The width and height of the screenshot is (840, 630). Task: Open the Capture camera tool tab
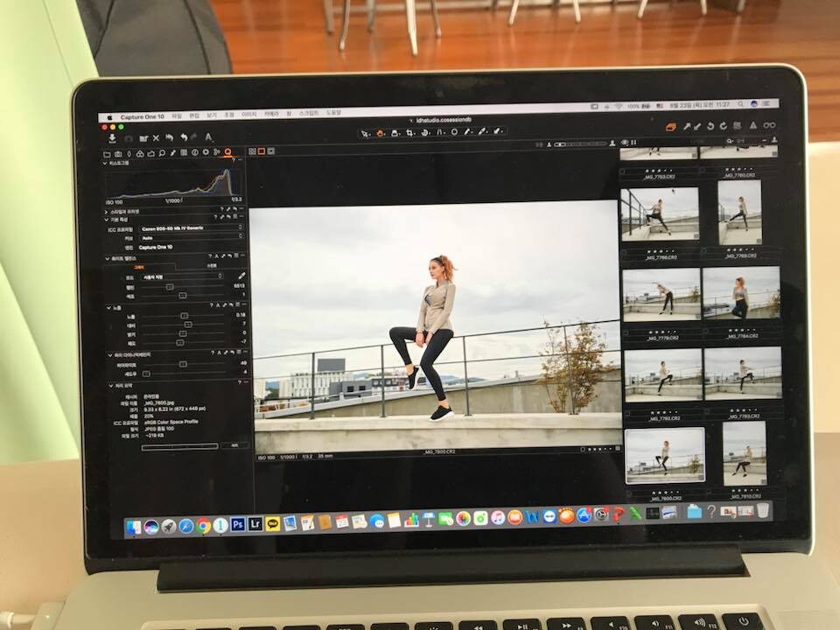[118, 154]
